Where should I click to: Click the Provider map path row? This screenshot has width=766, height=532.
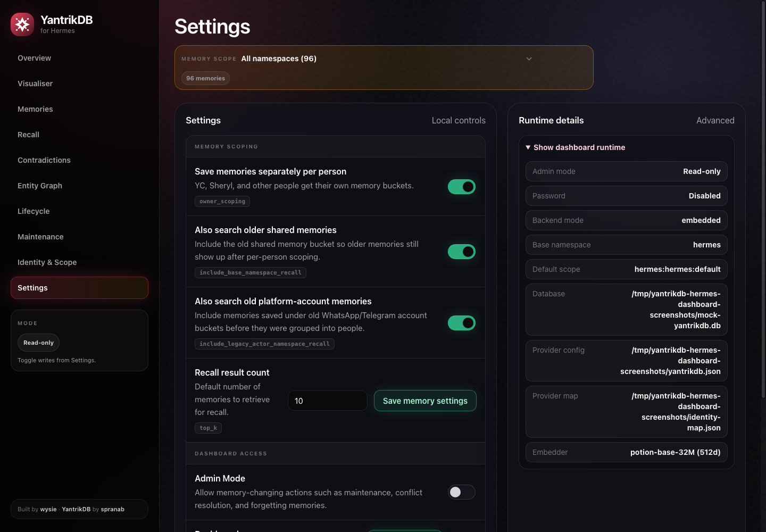(627, 412)
